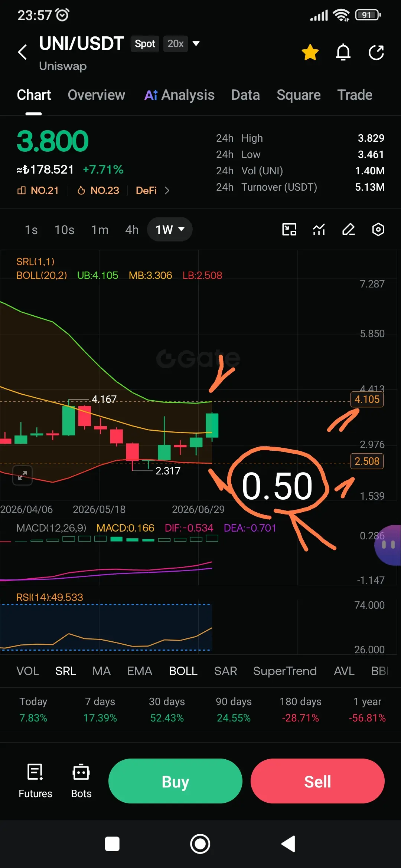Select the 10s timeframe
Viewport: 401px width, 868px height.
click(x=64, y=230)
